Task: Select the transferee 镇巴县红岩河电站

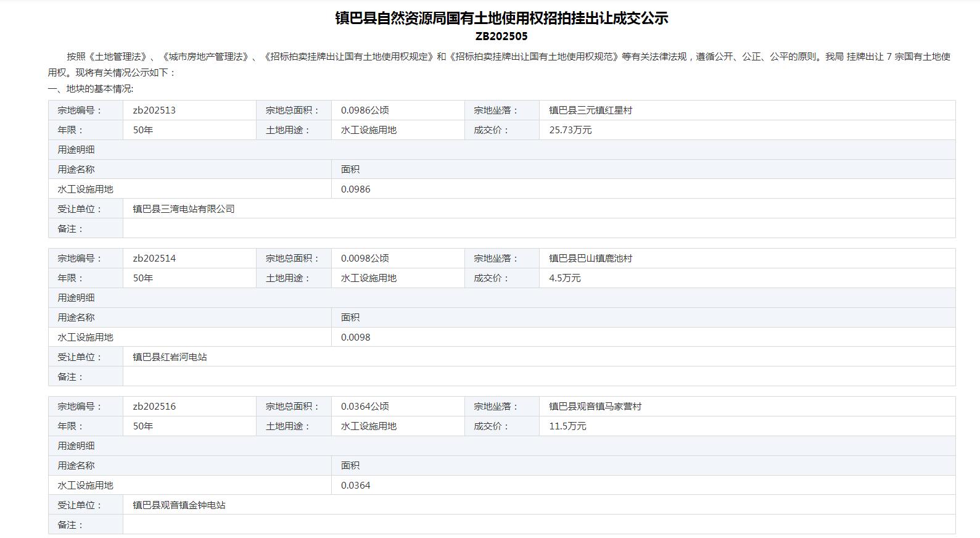Action: point(170,357)
